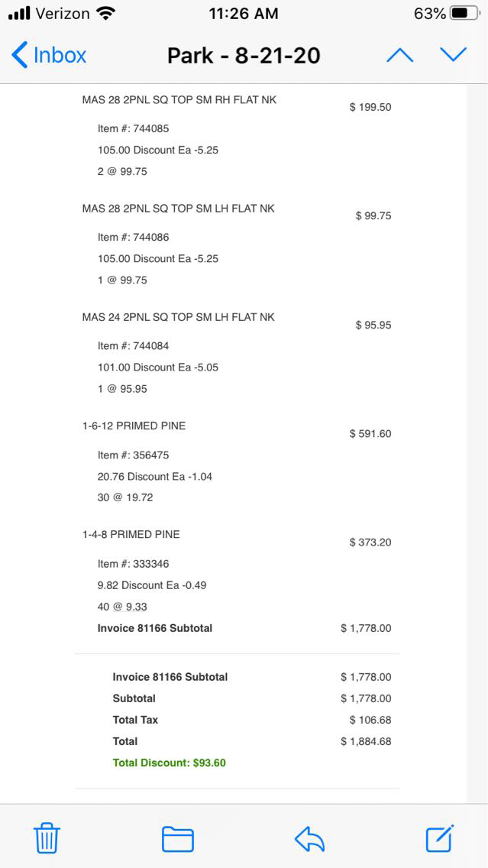This screenshot has height=868, width=488.
Task: Select item number 744085
Action: (x=133, y=128)
